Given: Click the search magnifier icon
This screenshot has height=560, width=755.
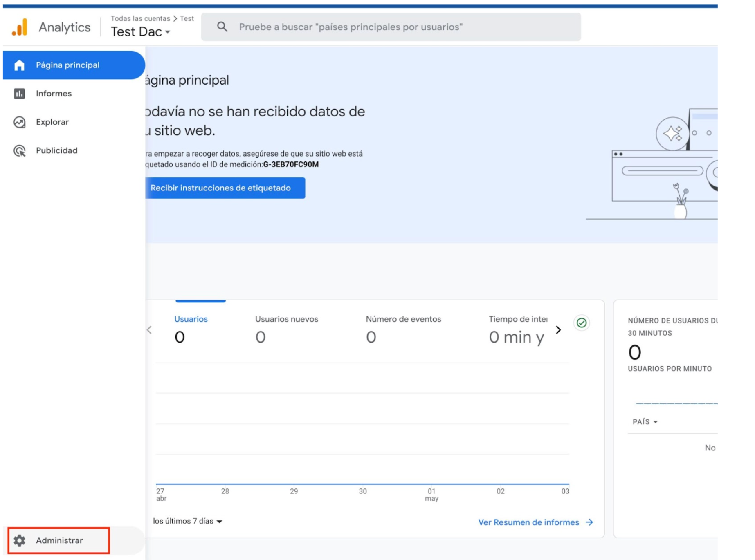Looking at the screenshot, I should pos(222,27).
